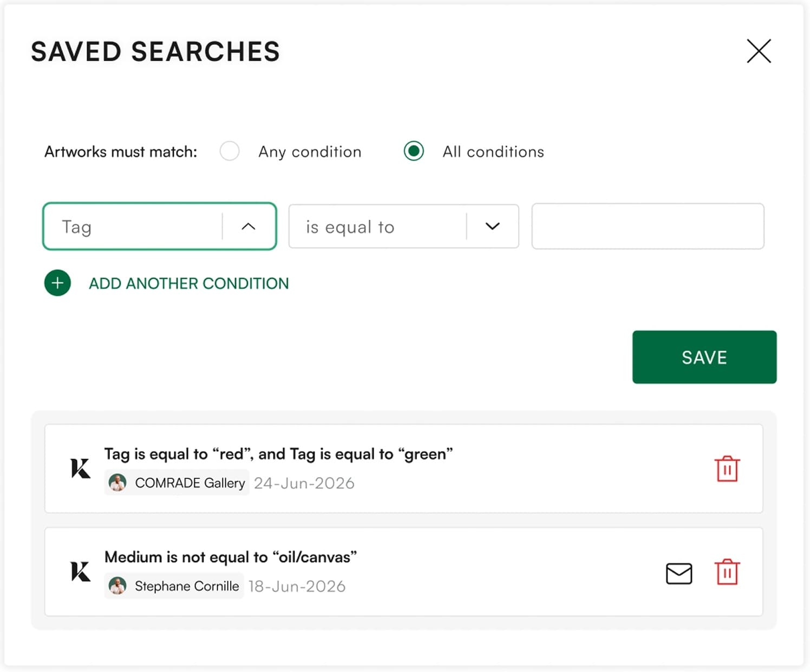Click the K logo on the Medium search
Screen dimensions: 810x672
[81, 571]
